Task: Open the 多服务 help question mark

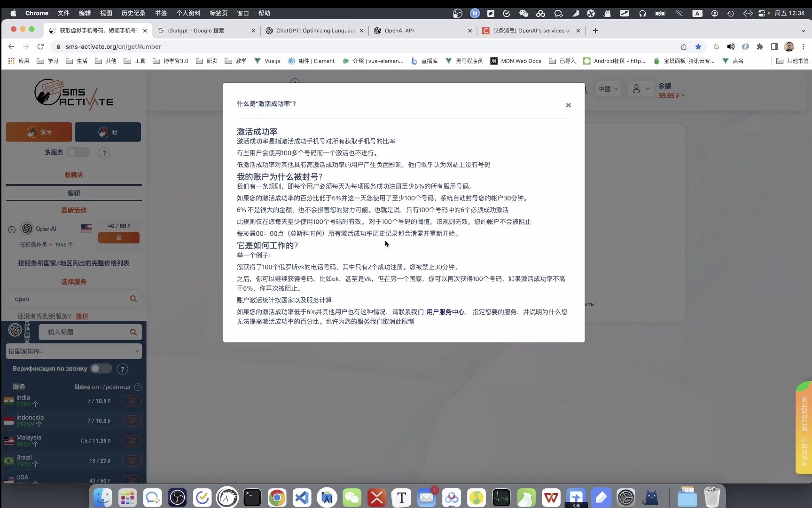Action: [x=104, y=152]
